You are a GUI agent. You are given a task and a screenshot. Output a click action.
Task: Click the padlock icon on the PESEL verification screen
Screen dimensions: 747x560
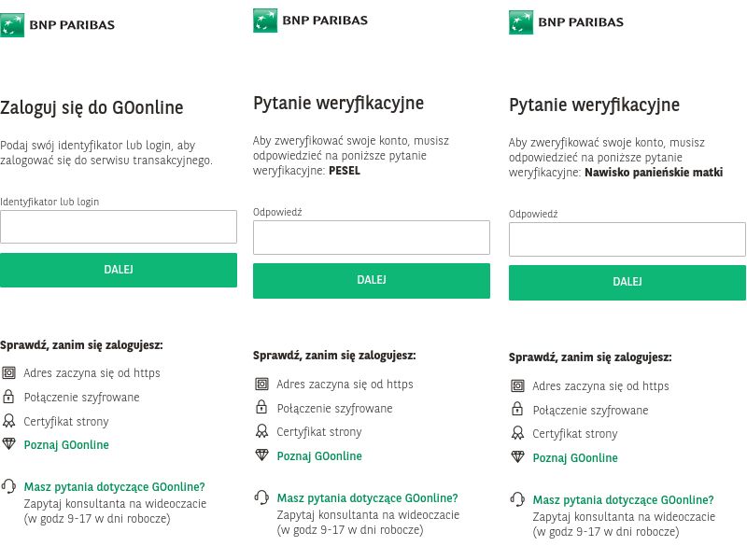click(x=261, y=407)
